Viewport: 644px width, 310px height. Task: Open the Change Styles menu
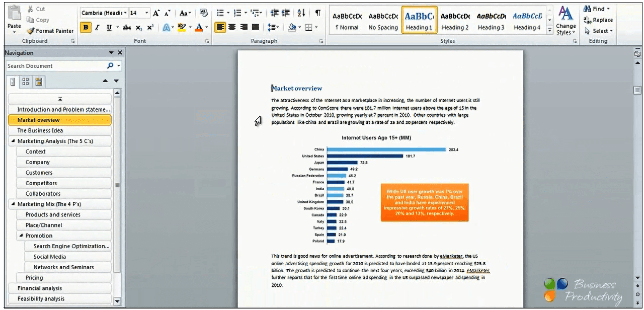point(566,22)
